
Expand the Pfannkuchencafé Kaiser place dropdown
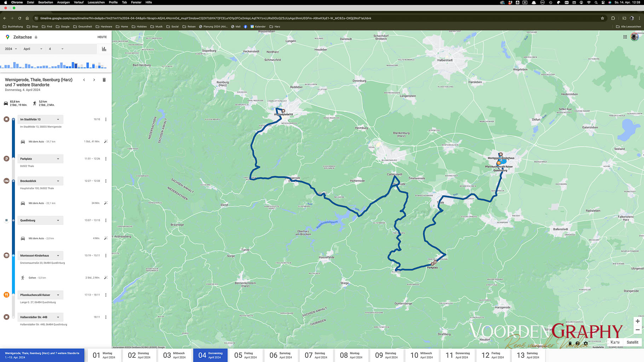click(40, 295)
